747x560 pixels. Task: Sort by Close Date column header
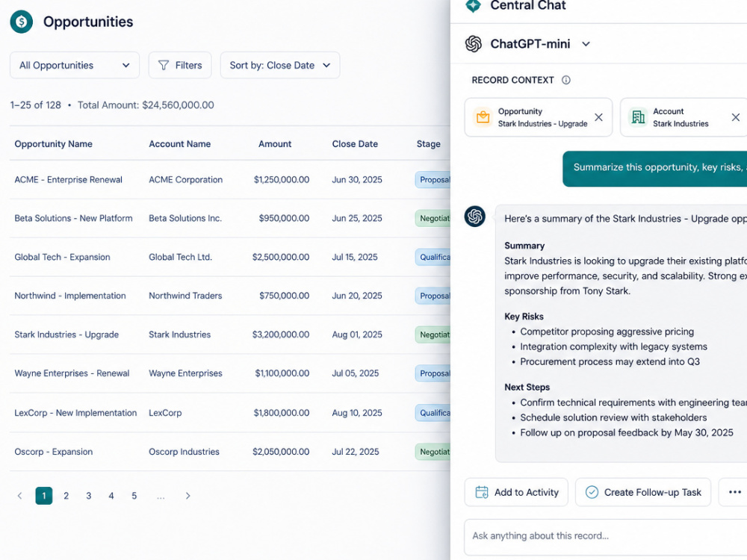click(355, 144)
